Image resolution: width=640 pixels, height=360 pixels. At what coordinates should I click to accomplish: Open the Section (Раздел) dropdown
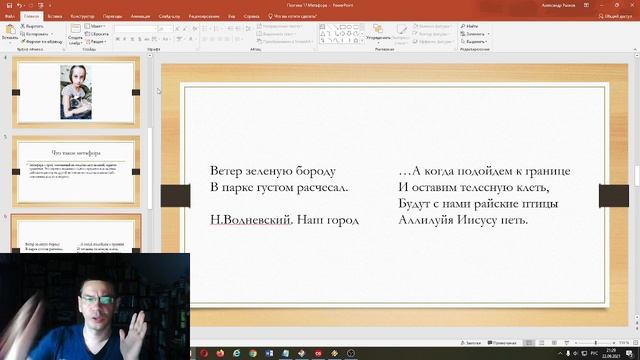click(x=96, y=42)
